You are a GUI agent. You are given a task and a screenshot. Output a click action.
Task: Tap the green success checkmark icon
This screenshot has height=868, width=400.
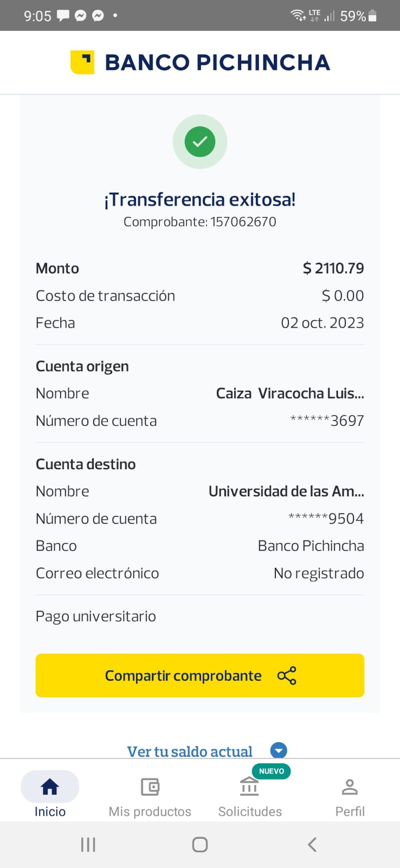point(200,142)
